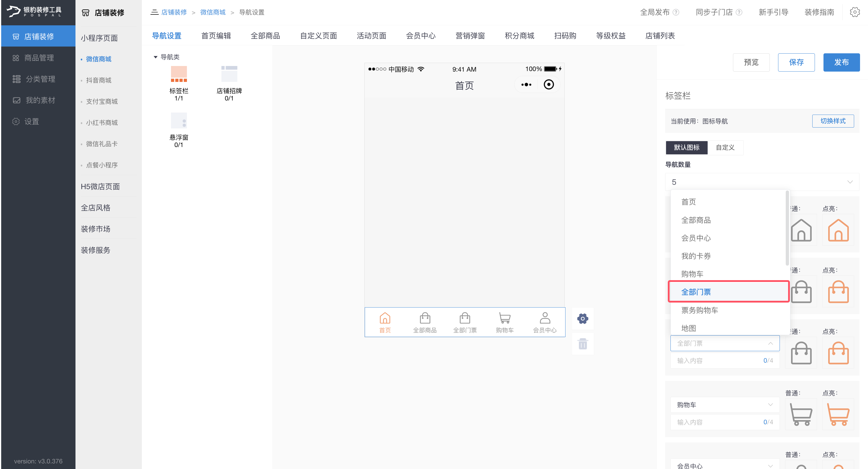
Task: Open 装修市场 in the submenu
Action: 95,229
